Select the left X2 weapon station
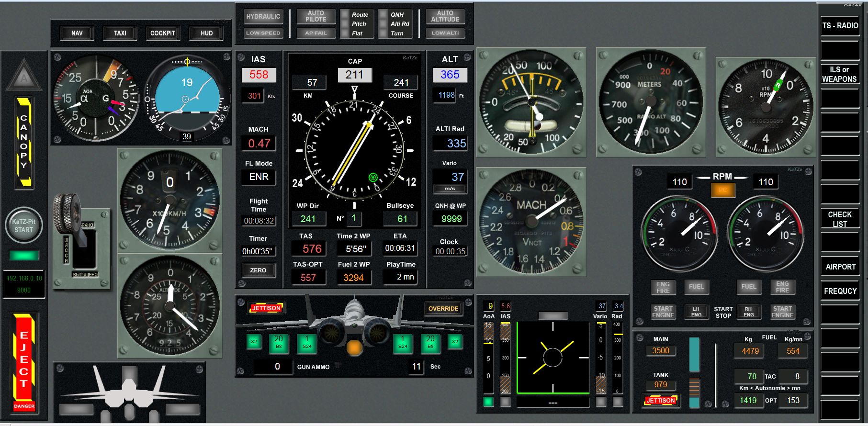 [254, 342]
